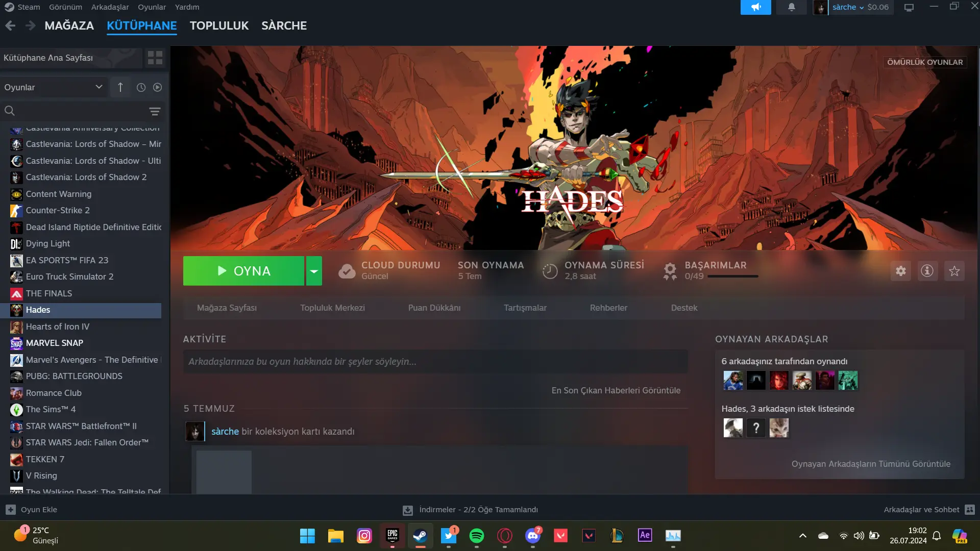This screenshot has height=551, width=980.
Task: Click the activity status text field
Action: pyautogui.click(x=435, y=361)
